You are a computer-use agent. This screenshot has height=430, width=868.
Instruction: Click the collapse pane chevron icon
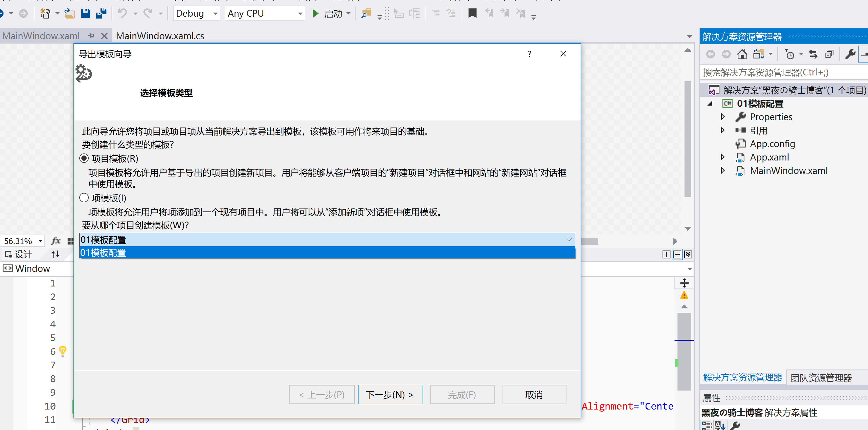tap(688, 254)
